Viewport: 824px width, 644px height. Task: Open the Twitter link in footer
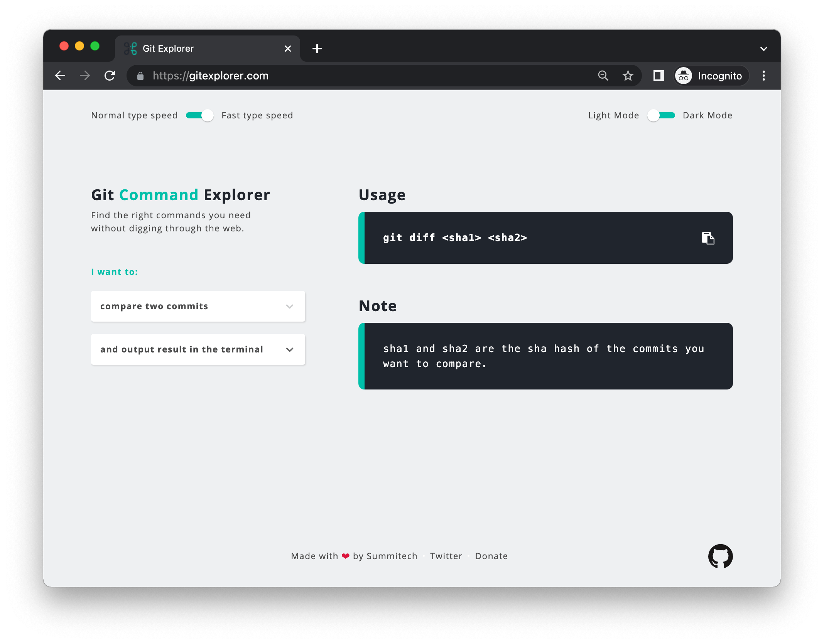pos(446,556)
